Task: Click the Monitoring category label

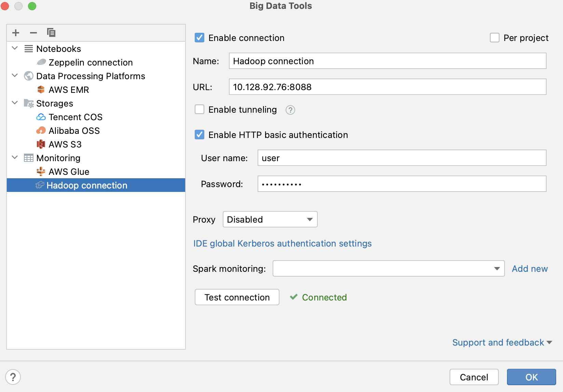Action: click(58, 158)
